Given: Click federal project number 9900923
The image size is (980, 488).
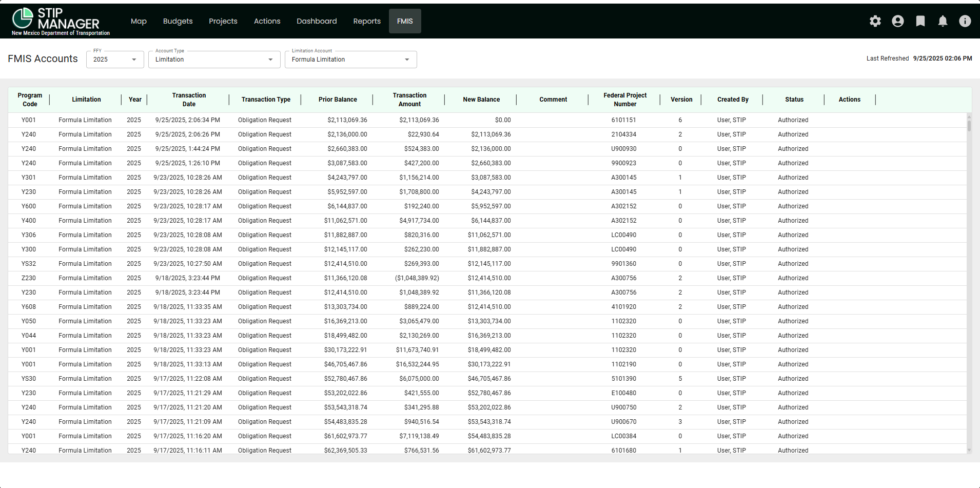Looking at the screenshot, I should click(623, 163).
